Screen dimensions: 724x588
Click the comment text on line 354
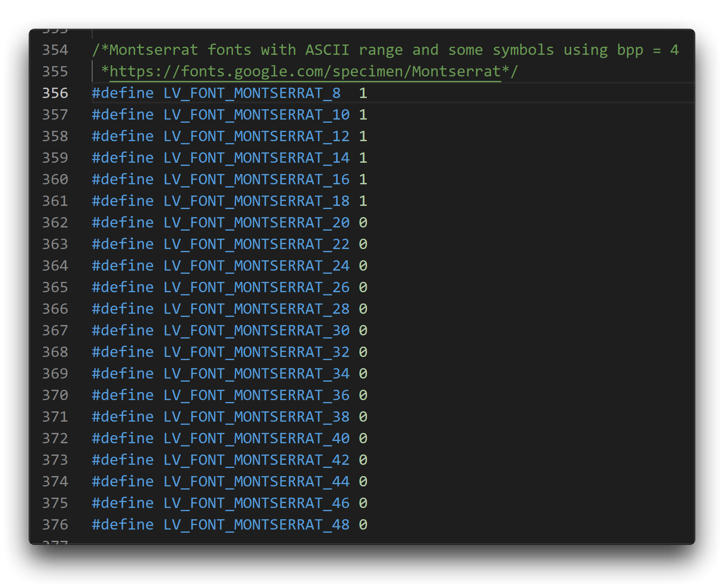pos(385,50)
